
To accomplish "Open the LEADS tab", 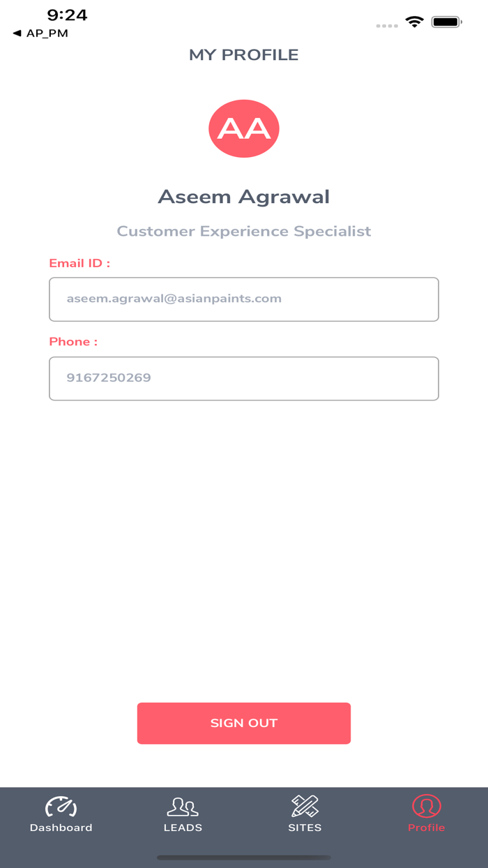I will pos(183,828).
